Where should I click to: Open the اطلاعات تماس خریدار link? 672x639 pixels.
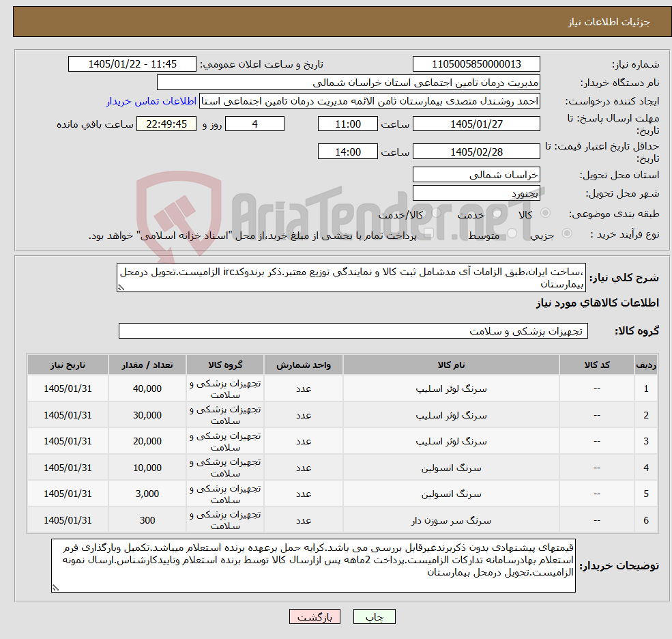(x=151, y=101)
